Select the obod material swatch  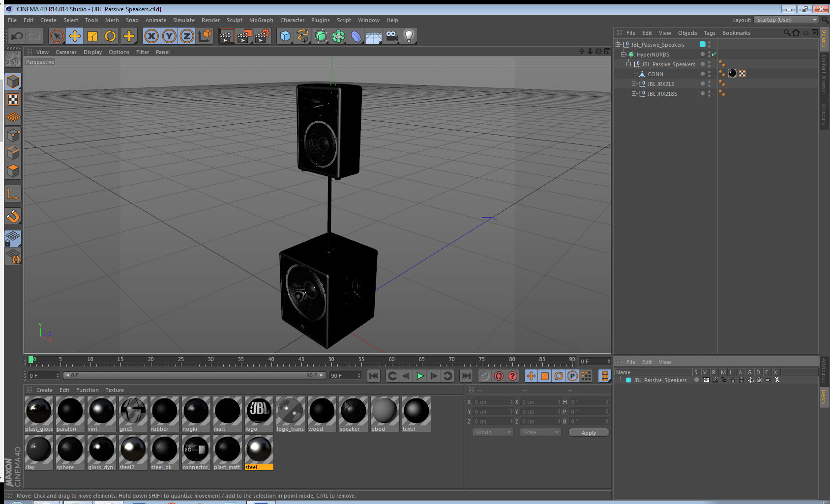coord(385,414)
